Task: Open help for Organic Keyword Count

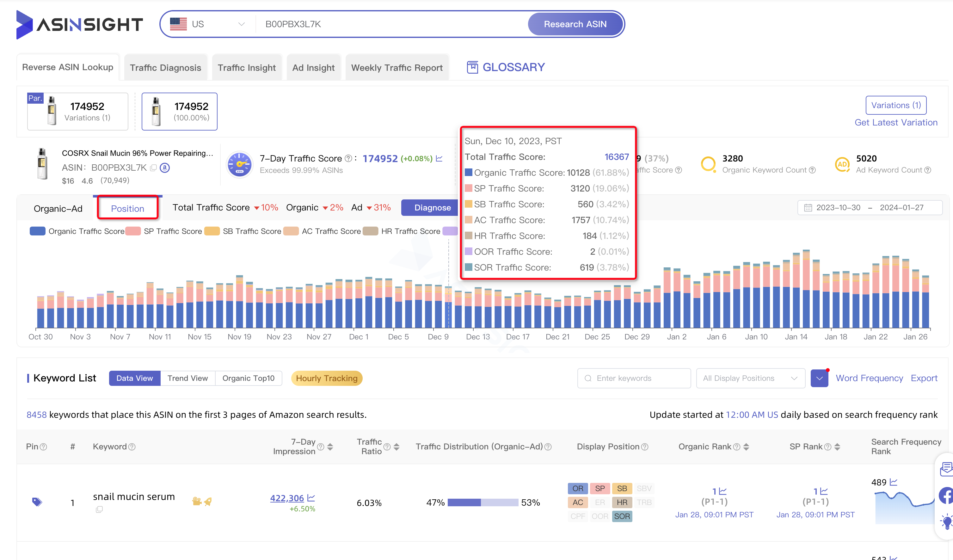Action: click(812, 170)
